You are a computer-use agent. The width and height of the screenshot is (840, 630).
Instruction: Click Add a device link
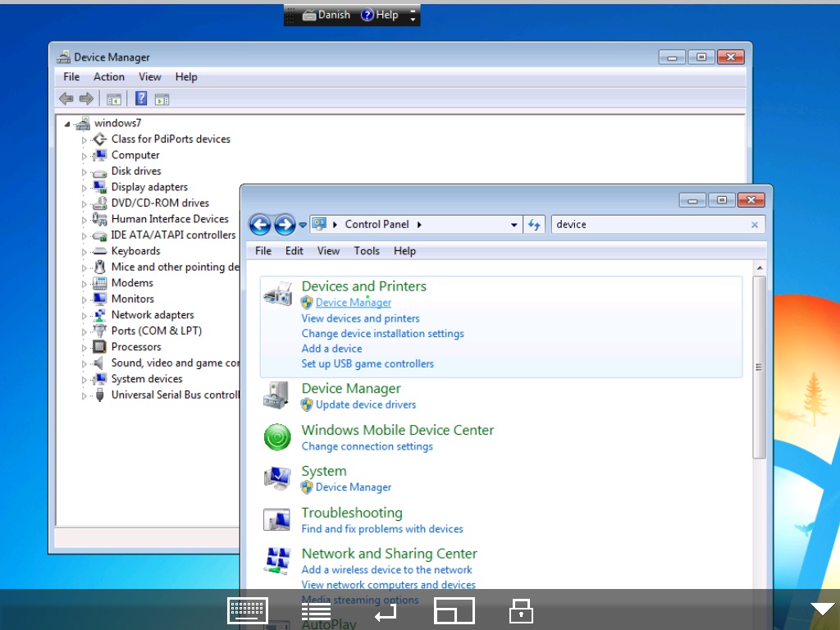point(331,348)
